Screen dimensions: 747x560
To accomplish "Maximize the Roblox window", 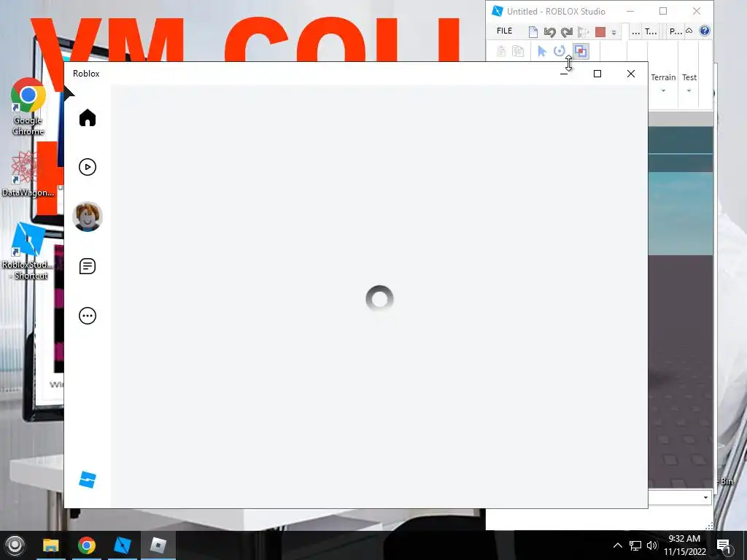I will coord(597,74).
